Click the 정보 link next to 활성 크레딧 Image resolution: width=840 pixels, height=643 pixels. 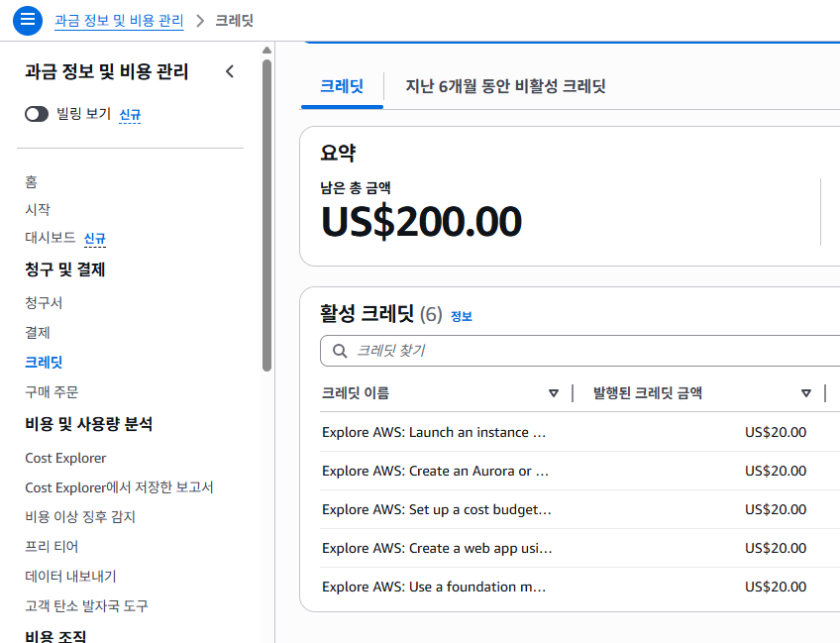click(x=460, y=315)
